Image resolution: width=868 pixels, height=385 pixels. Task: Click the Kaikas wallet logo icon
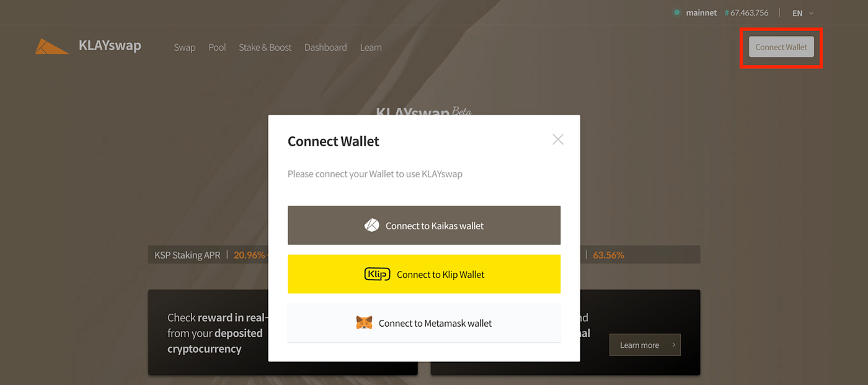(371, 225)
